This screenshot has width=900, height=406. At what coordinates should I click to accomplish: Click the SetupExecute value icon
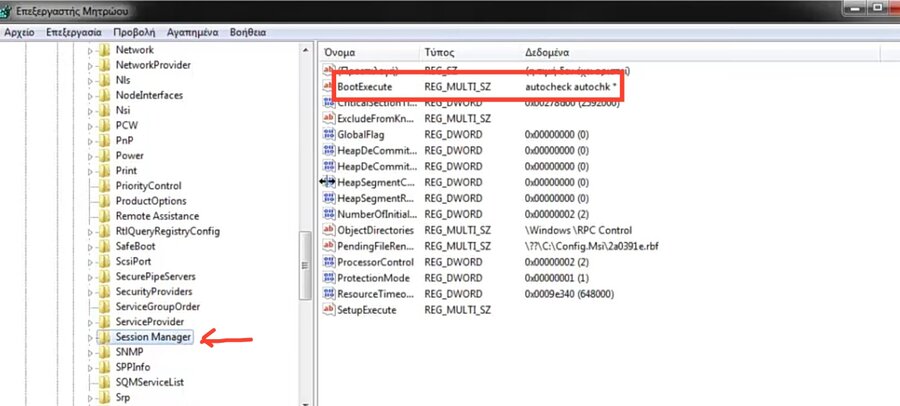(x=329, y=310)
